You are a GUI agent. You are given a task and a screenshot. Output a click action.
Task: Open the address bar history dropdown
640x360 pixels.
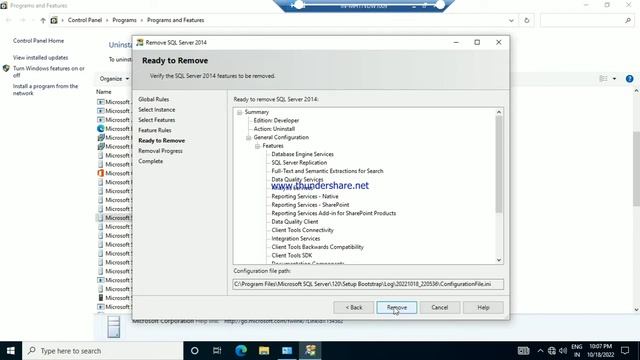pyautogui.click(x=511, y=20)
